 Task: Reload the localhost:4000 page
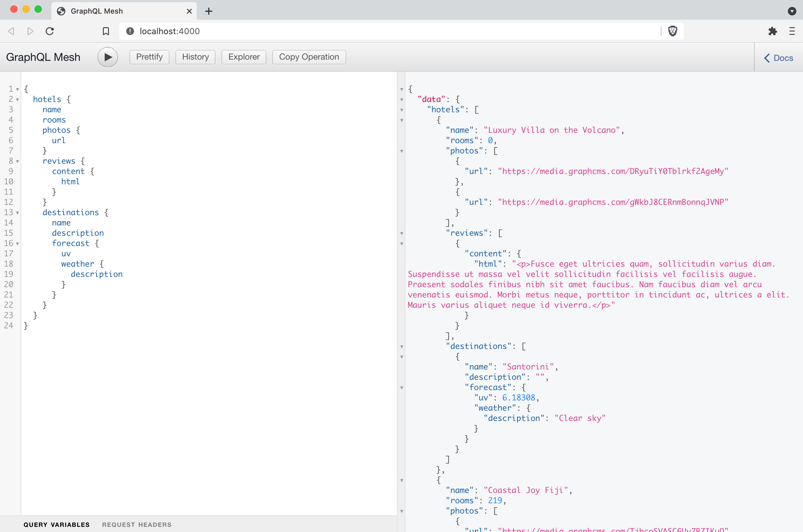coord(50,31)
